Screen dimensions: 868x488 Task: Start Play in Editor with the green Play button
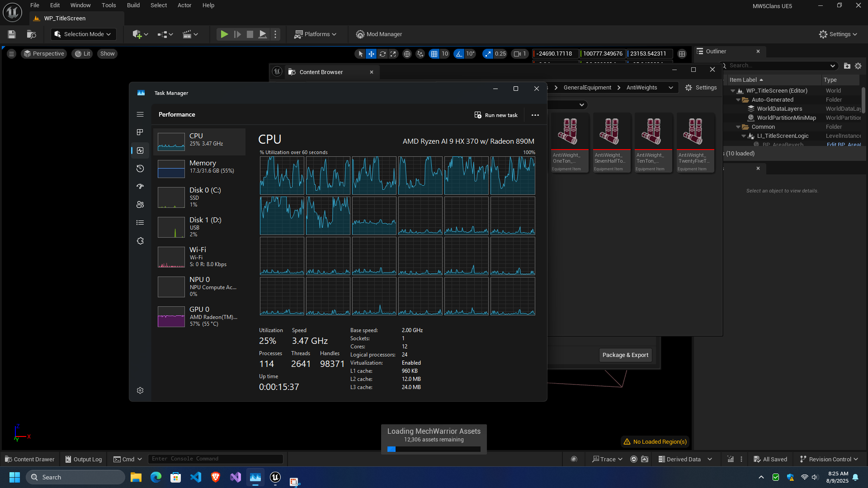click(x=224, y=34)
